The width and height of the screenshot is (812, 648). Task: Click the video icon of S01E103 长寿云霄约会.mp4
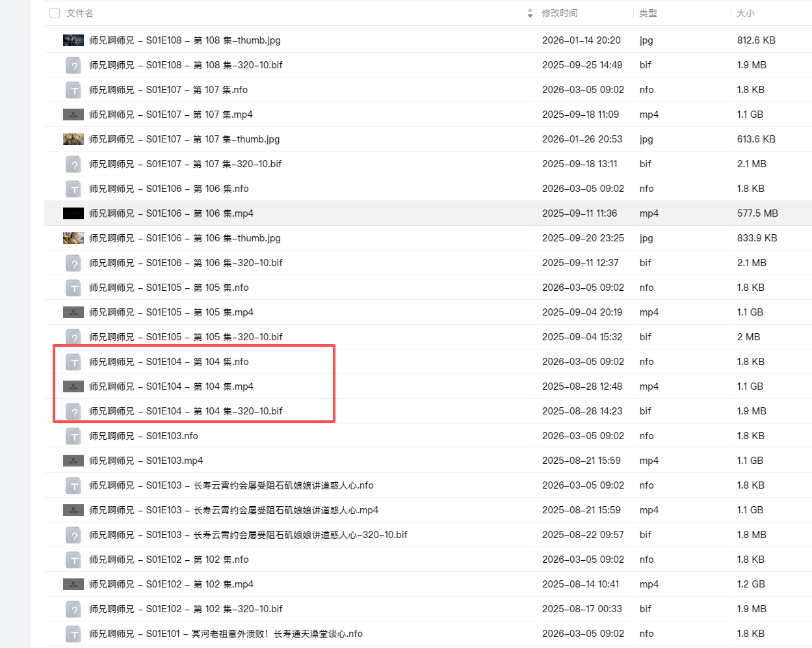(73, 510)
